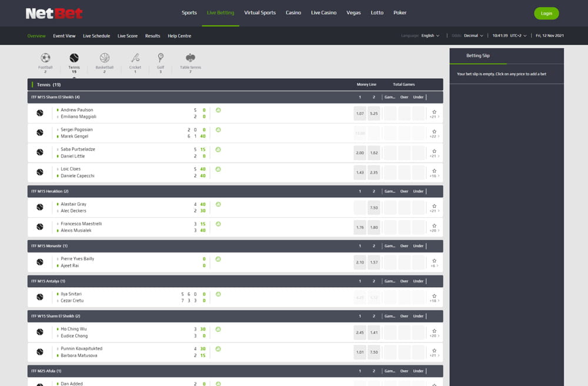Screen dimensions: 588x386
Task: Collapse the ITF M15 Monastir group
Action: (235, 246)
